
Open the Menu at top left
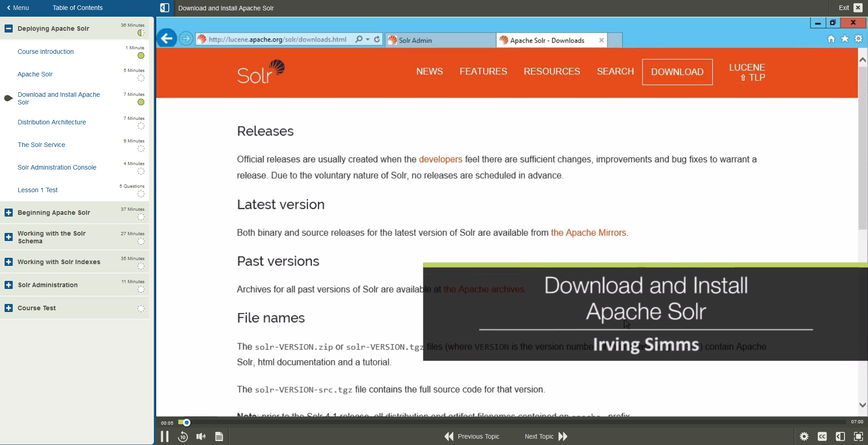pos(17,8)
